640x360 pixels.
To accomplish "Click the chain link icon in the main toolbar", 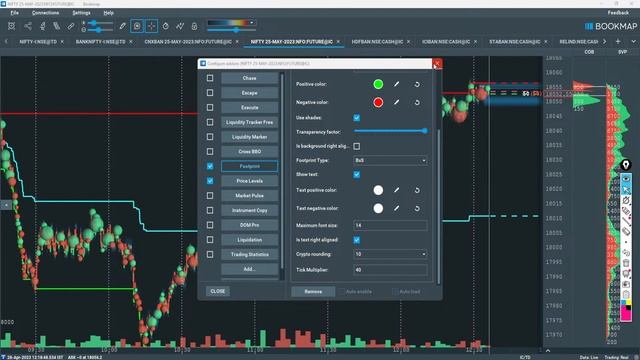I will [71, 26].
